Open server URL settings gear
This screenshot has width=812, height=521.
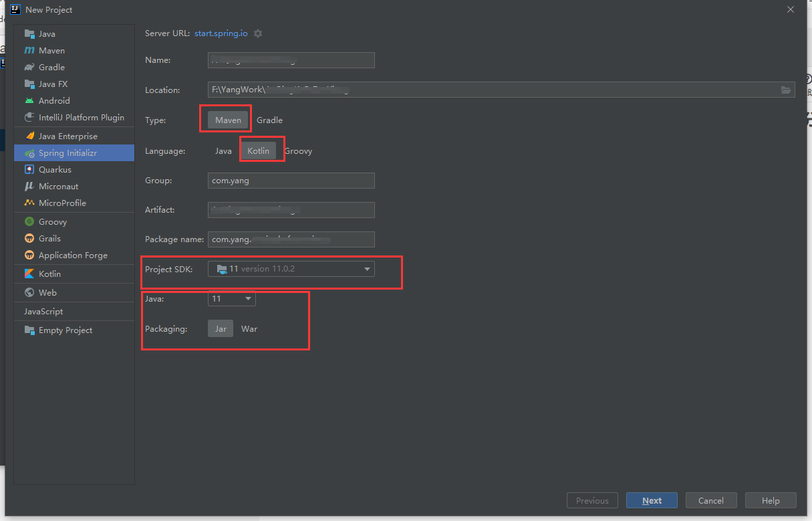[x=258, y=33]
